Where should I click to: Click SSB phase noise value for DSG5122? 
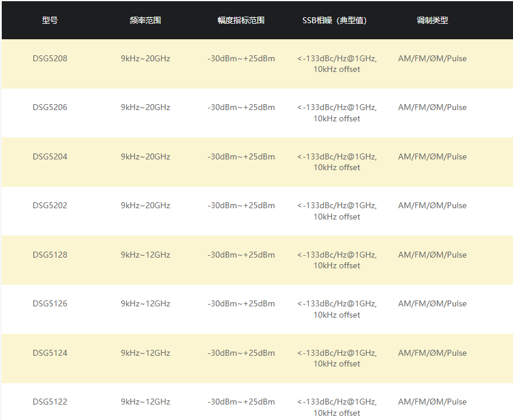(x=337, y=408)
